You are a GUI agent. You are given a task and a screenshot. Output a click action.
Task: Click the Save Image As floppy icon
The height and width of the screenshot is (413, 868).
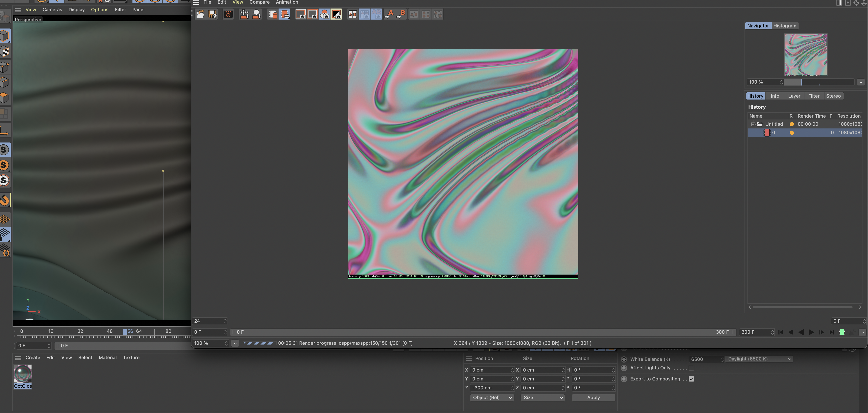[x=212, y=14]
